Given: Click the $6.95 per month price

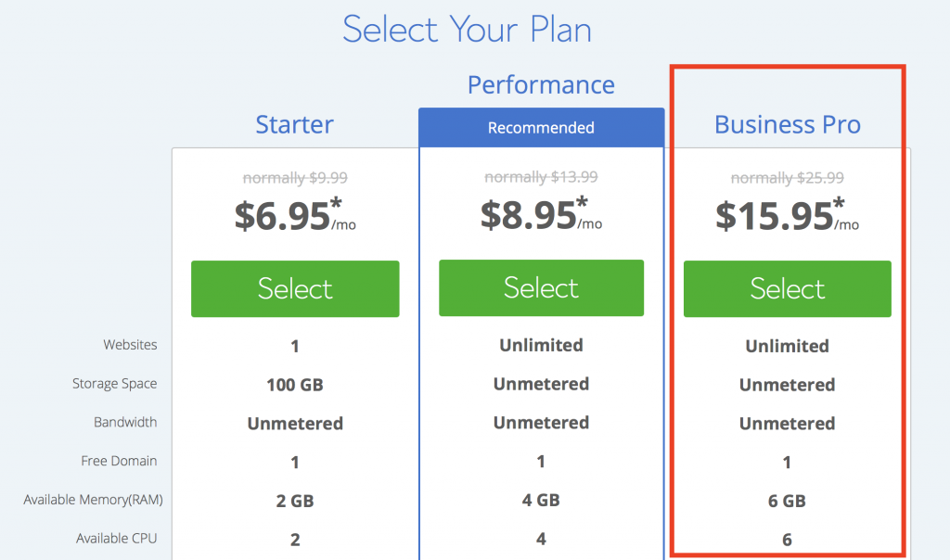Looking at the screenshot, I should 295,215.
